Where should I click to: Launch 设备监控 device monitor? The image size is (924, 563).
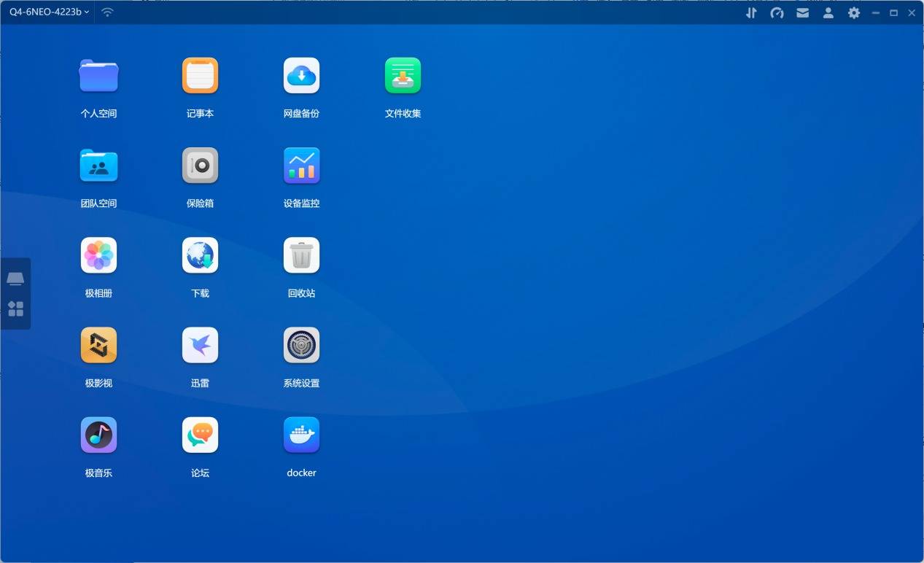click(x=301, y=166)
